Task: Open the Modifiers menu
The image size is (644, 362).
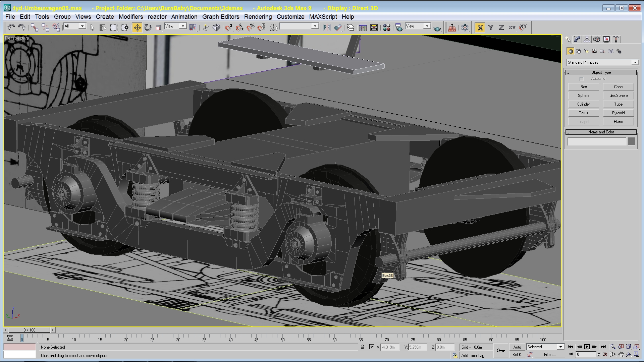Action: coord(130,17)
